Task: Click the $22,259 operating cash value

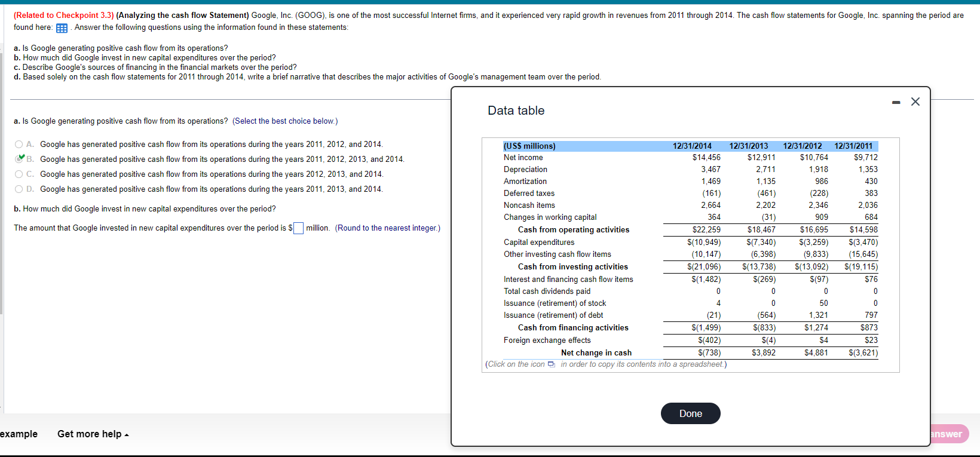Action: point(706,230)
